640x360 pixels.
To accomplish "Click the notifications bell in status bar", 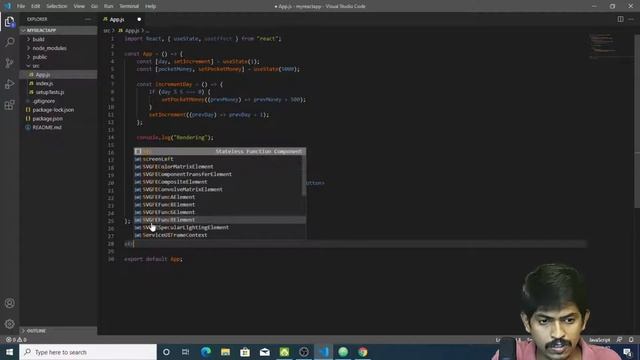I will coord(631,340).
